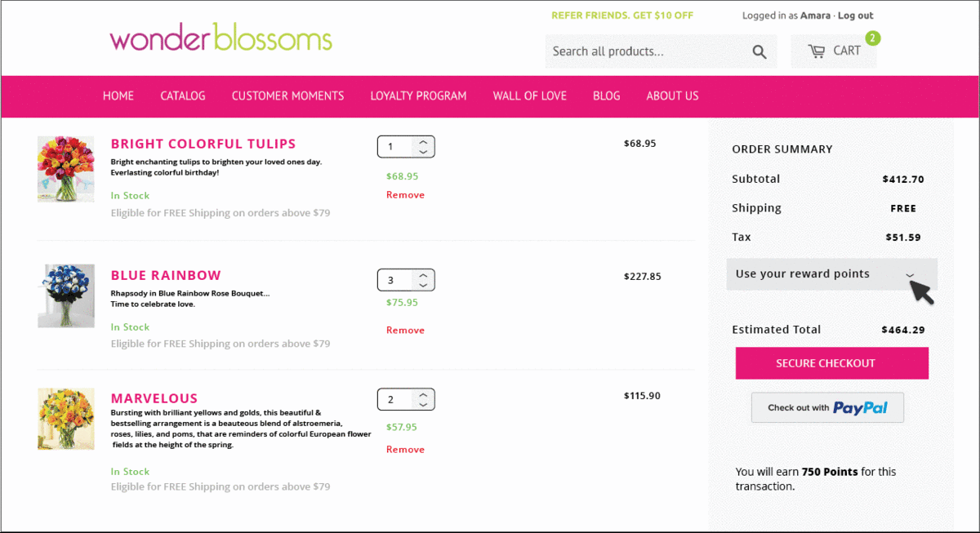Remove Bright Colorful Tulips from cart
The width and height of the screenshot is (980, 533).
point(405,195)
